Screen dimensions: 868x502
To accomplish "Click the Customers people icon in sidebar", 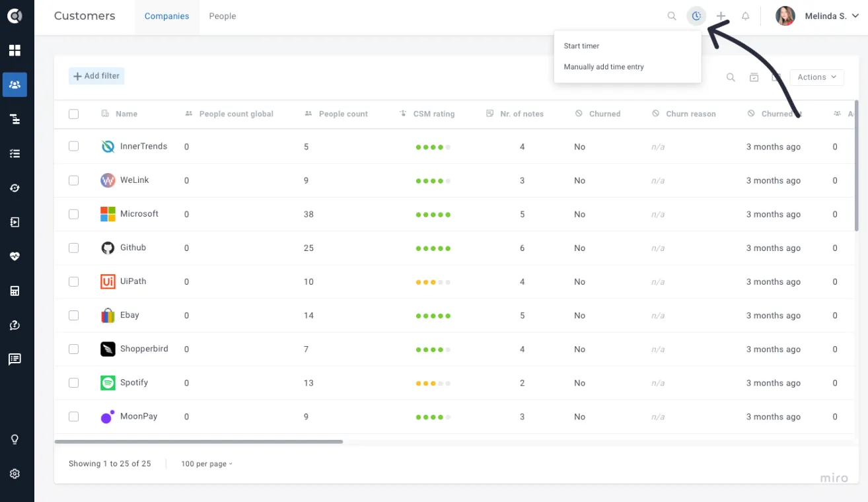I will [15, 85].
